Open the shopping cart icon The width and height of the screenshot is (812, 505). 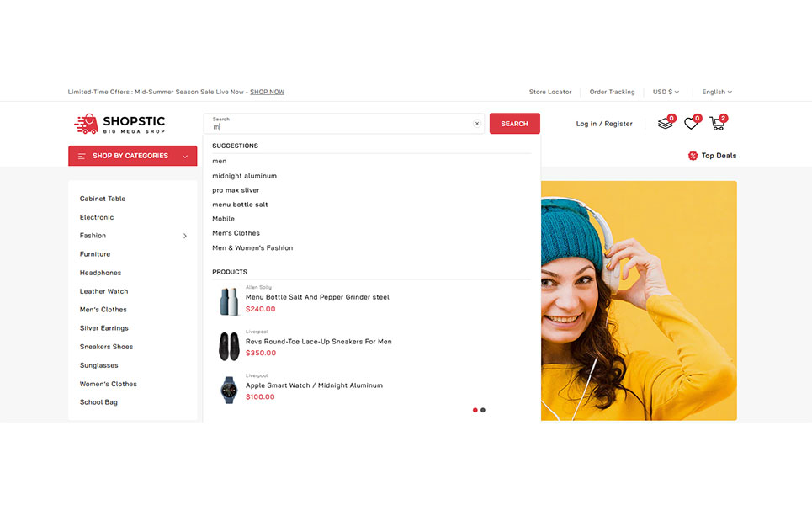click(717, 124)
